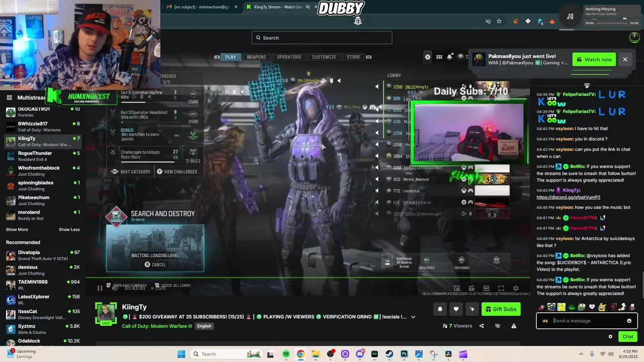
Task: Focus the Kick Search field
Action: coord(322,38)
